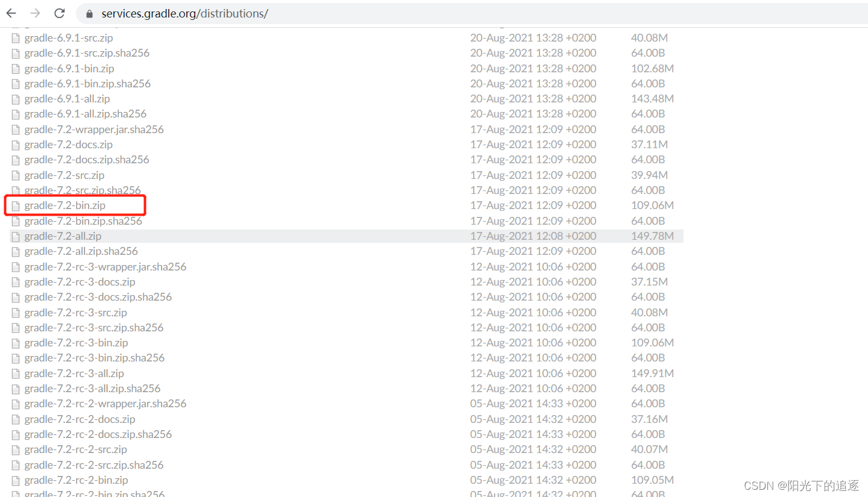Click the browser forward arrow
This screenshot has height=497, width=868.
(x=35, y=13)
